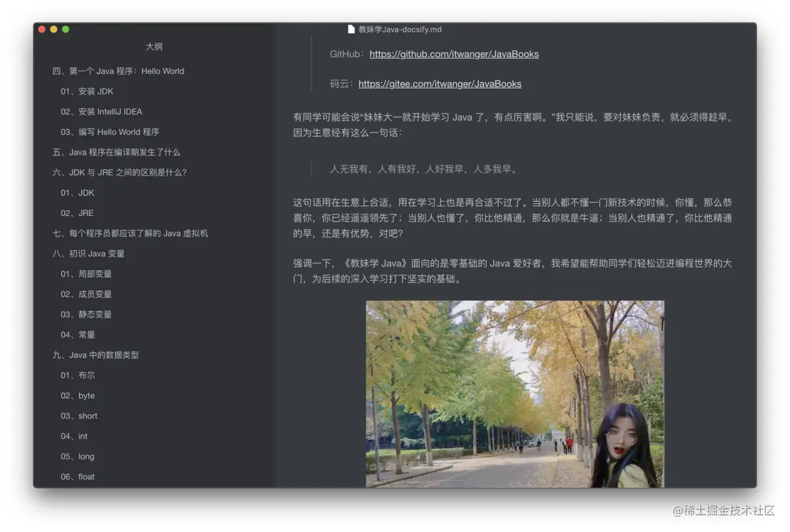Go to 02、JRE outline entry
This screenshot has width=790, height=532.
tap(77, 213)
